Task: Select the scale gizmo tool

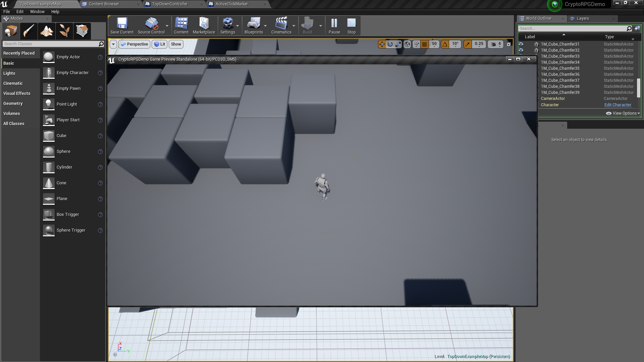Action: point(398,44)
